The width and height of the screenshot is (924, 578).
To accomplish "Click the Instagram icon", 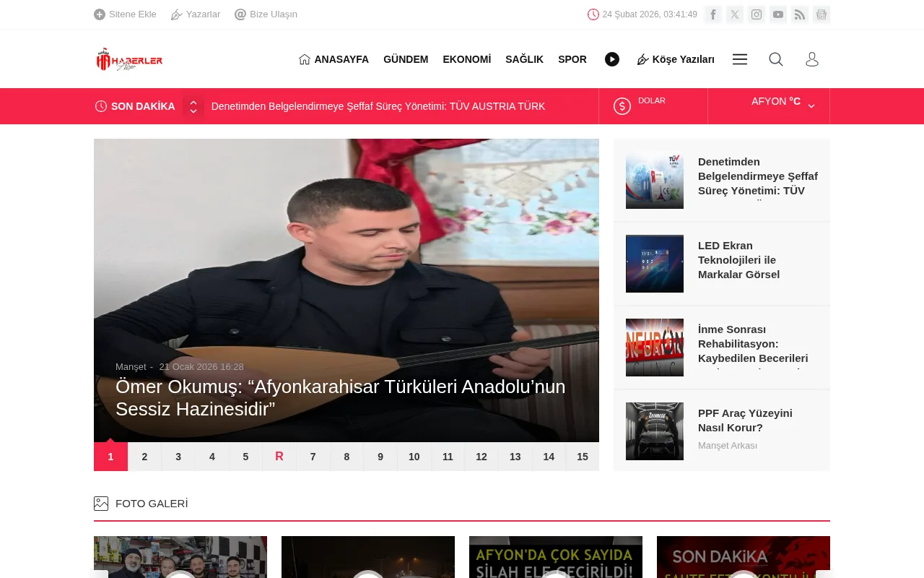I will (x=757, y=14).
